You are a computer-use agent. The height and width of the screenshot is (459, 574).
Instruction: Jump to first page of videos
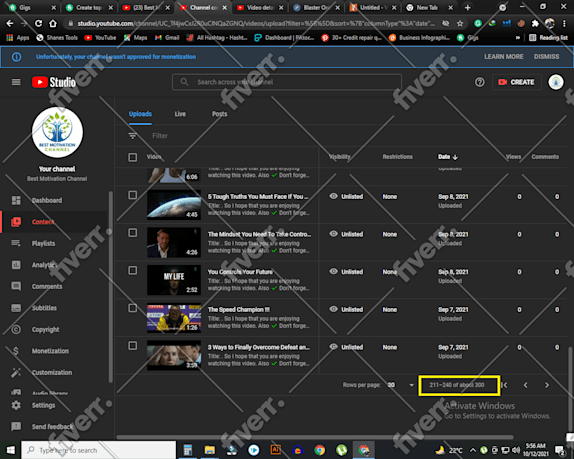tap(504, 385)
